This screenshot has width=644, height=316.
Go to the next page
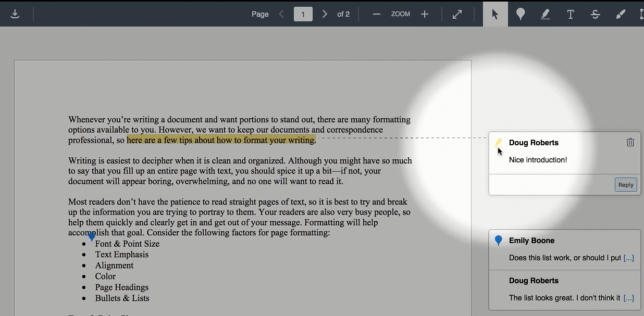coord(325,14)
